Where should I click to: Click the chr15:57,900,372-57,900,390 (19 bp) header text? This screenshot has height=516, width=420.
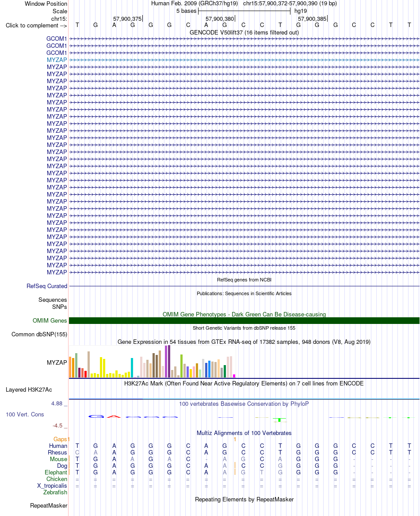[x=290, y=3]
